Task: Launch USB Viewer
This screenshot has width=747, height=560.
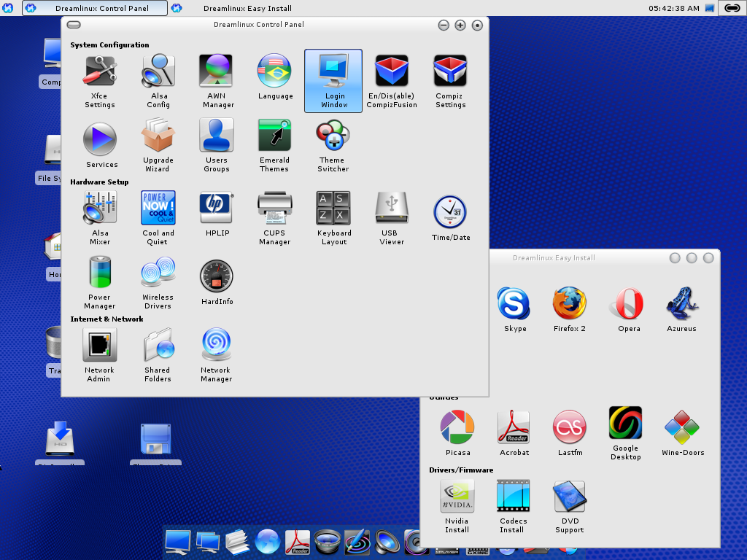Action: 392,218
